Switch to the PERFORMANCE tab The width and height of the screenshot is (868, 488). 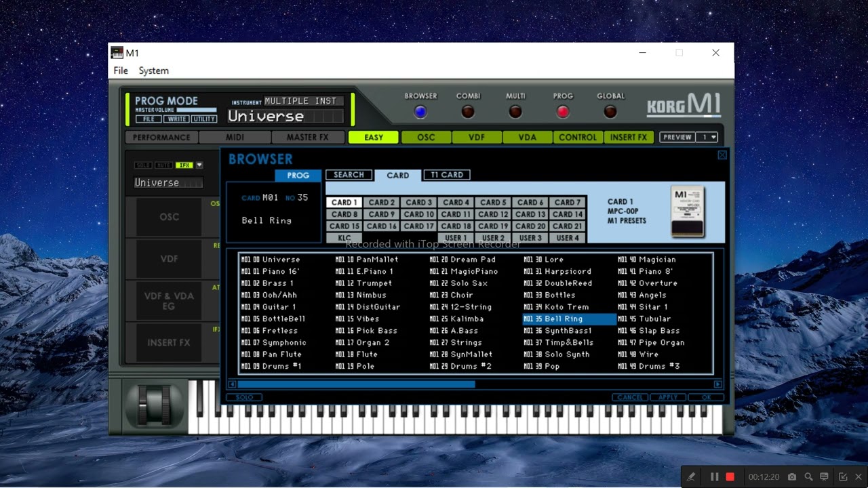point(161,138)
